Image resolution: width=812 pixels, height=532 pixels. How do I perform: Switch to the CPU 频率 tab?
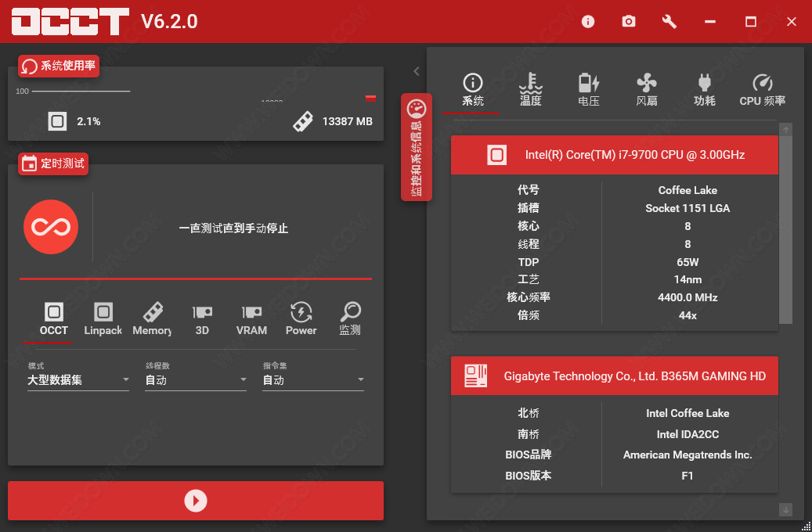click(x=763, y=90)
